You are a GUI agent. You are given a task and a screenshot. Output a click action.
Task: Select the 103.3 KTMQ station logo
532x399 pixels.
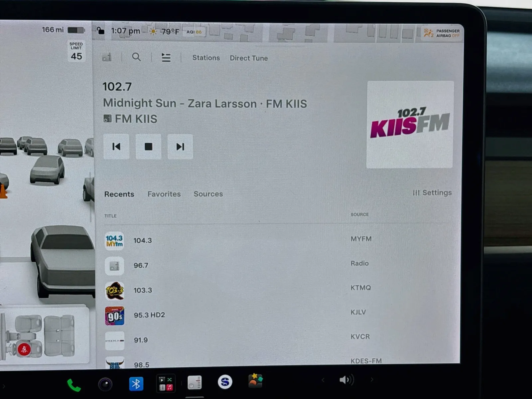click(x=115, y=291)
